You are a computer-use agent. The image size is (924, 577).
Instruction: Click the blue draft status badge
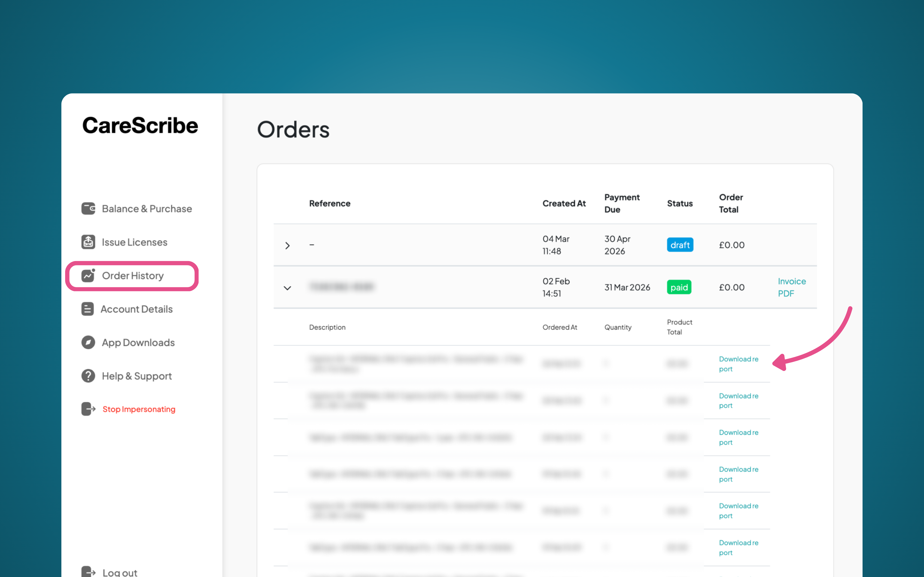(680, 245)
